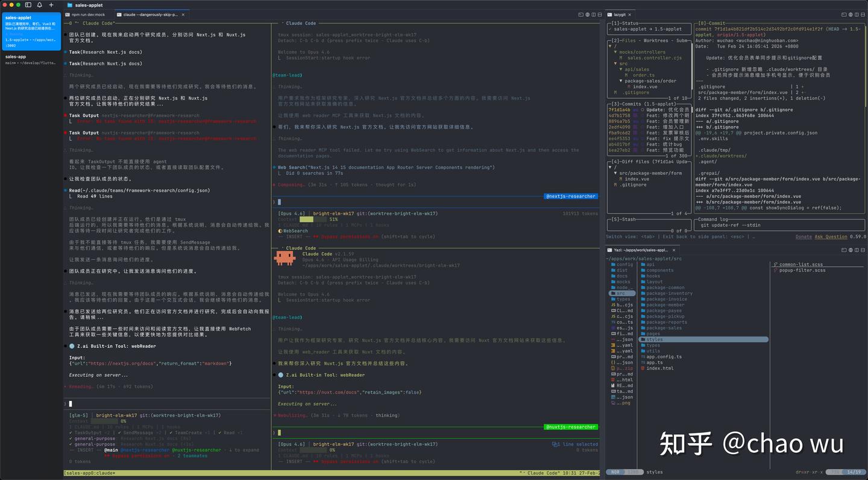
Task: Select common-list.scss in Yazi preview
Action: coord(801,265)
